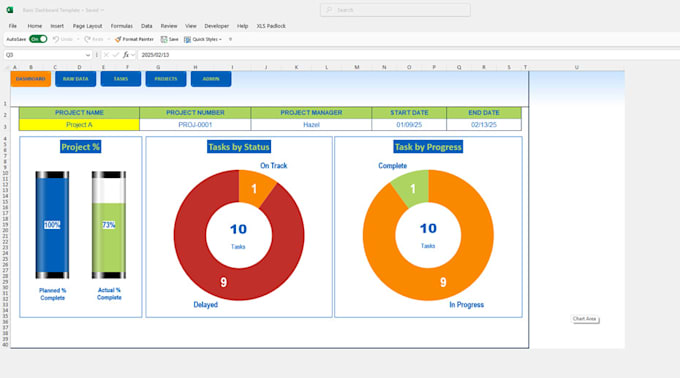The image size is (680, 378).
Task: Go to the Formulas tab
Action: click(x=121, y=26)
